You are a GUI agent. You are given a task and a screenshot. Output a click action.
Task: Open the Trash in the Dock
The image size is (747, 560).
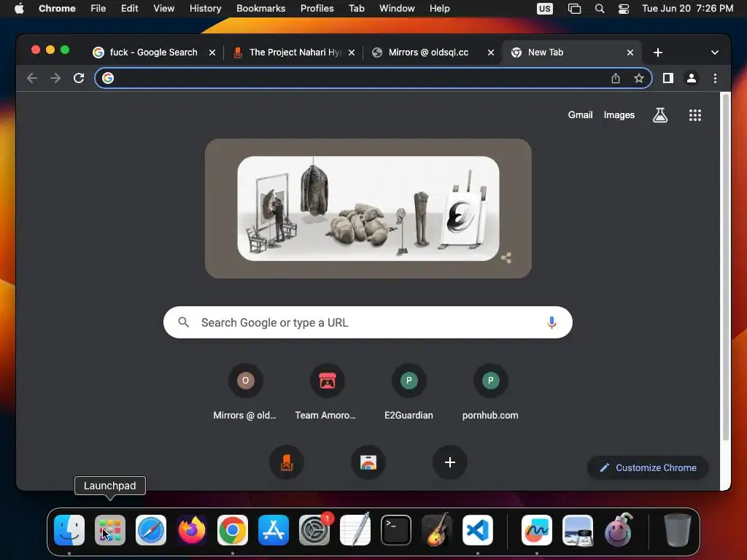[677, 530]
